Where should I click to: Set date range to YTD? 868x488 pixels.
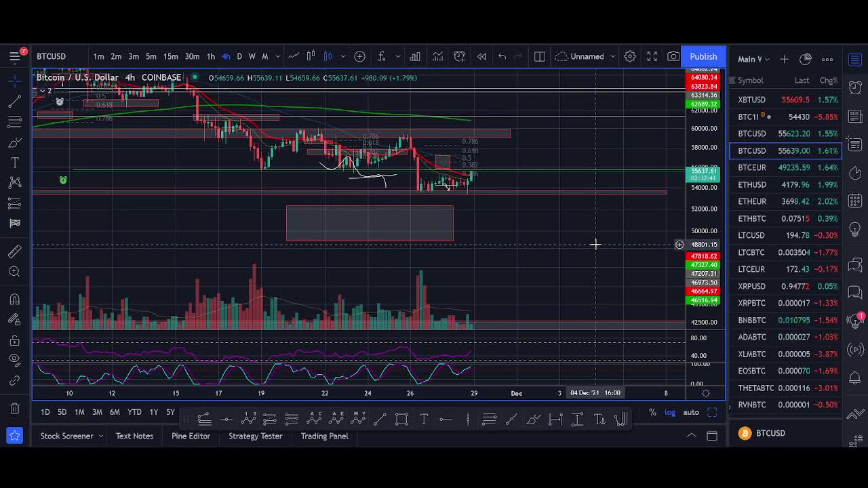(x=134, y=412)
